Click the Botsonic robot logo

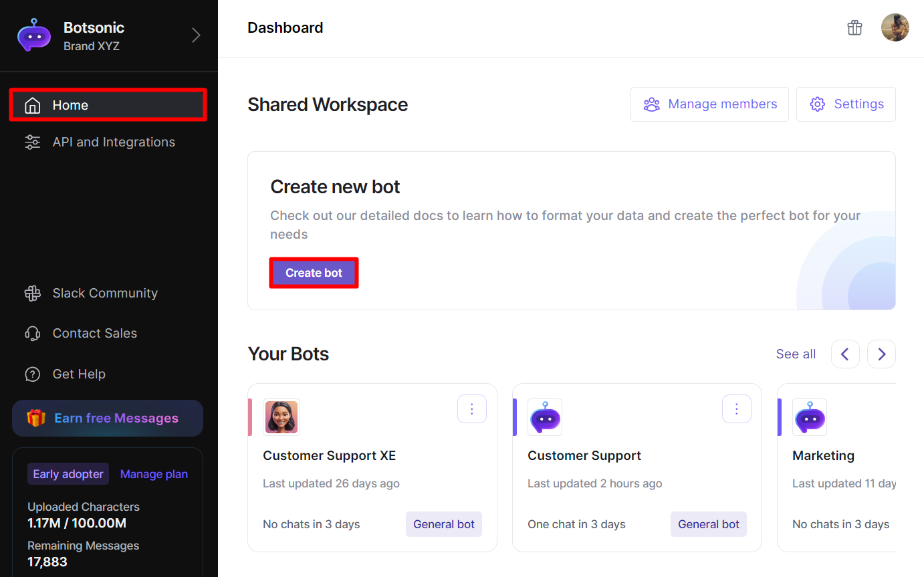click(x=33, y=35)
